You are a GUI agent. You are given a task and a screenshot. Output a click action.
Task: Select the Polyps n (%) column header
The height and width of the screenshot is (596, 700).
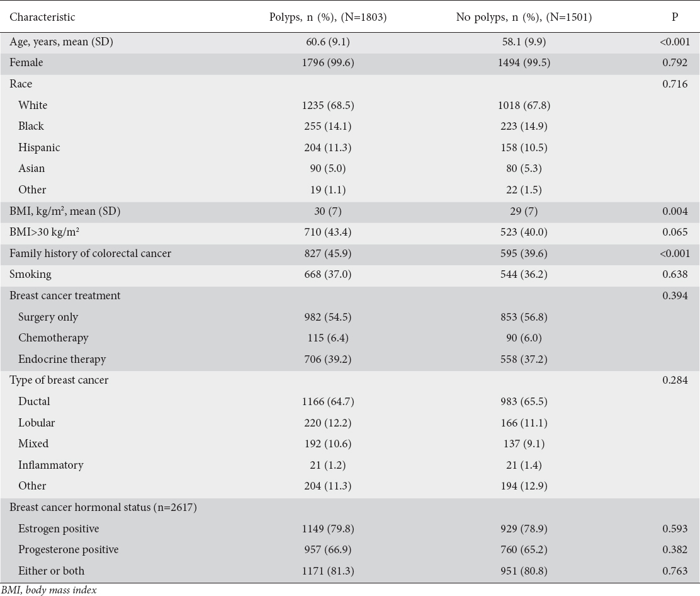pos(328,17)
